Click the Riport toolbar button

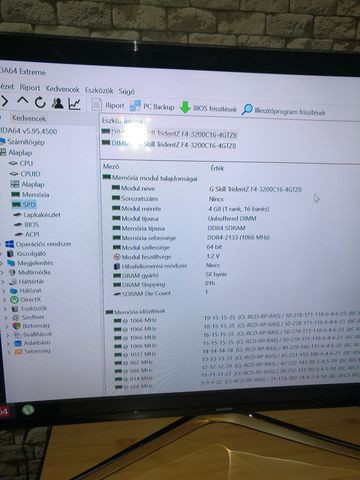[108, 105]
